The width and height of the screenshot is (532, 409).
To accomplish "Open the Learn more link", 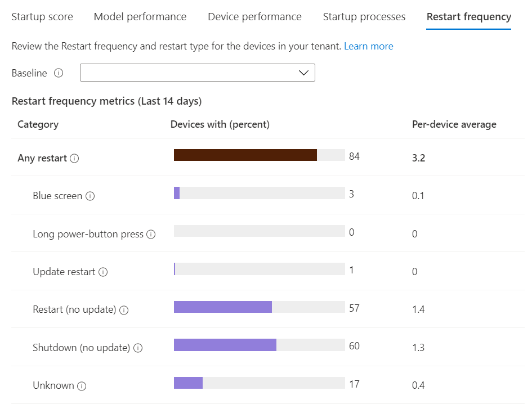I will pyautogui.click(x=369, y=46).
